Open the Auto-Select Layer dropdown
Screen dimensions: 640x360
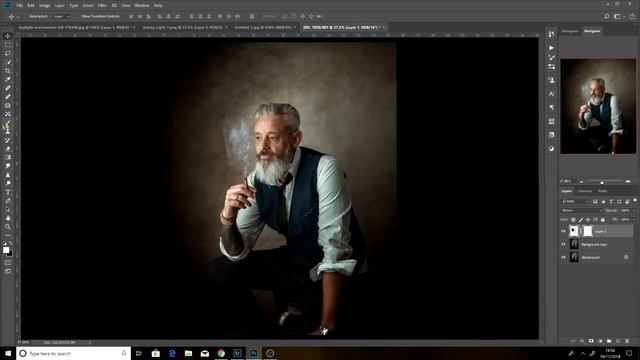pos(62,16)
